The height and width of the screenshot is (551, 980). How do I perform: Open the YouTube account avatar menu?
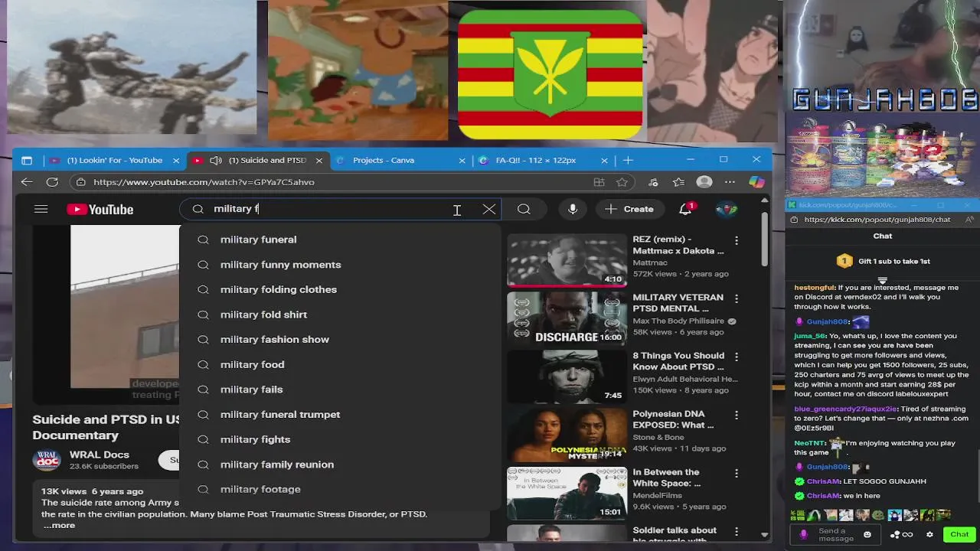pyautogui.click(x=727, y=209)
